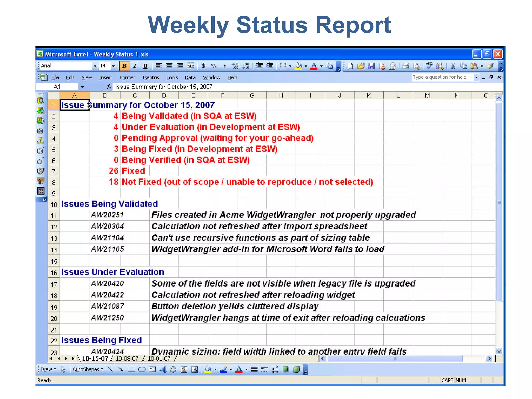The height and width of the screenshot is (399, 532).
Task: Run the Spelling check icon
Action: click(429, 66)
